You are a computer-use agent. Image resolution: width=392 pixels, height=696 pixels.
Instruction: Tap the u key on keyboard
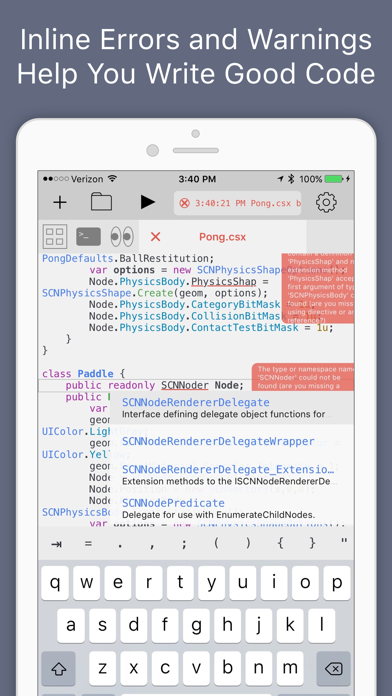click(243, 583)
